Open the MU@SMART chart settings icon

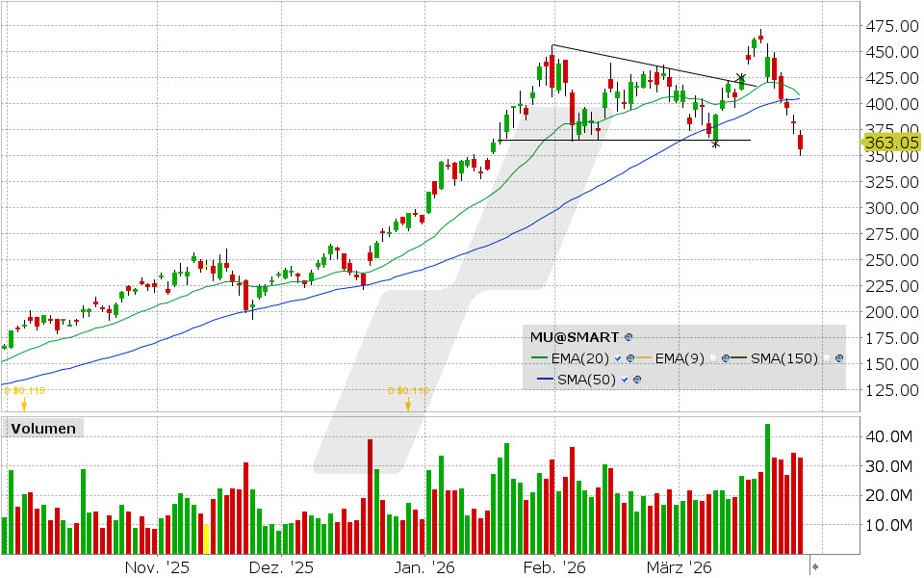coord(628,337)
